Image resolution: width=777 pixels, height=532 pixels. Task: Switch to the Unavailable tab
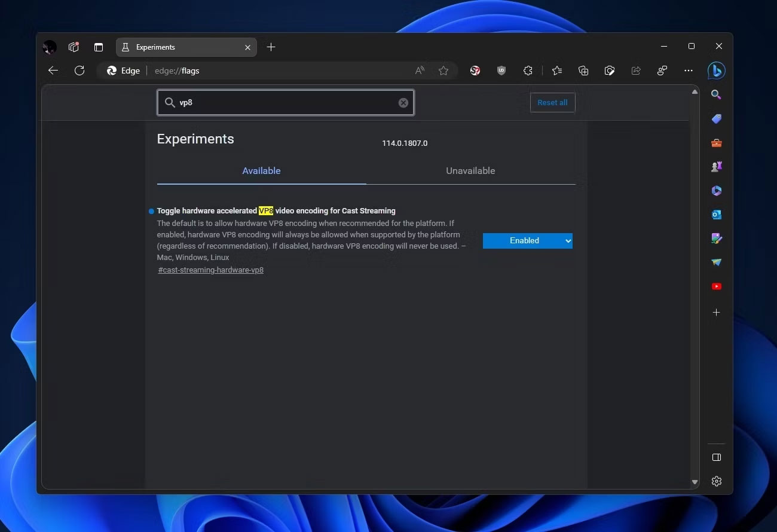pyautogui.click(x=470, y=171)
